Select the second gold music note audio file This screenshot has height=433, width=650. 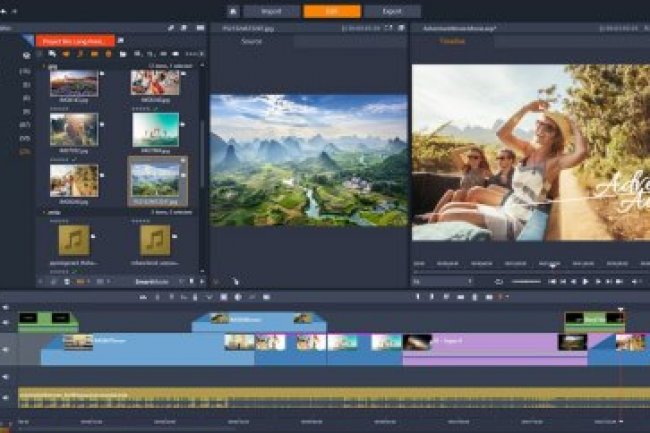coord(155,240)
